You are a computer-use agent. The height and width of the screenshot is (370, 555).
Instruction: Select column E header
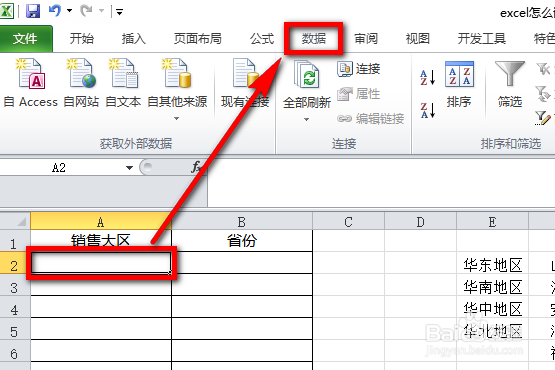coord(492,222)
